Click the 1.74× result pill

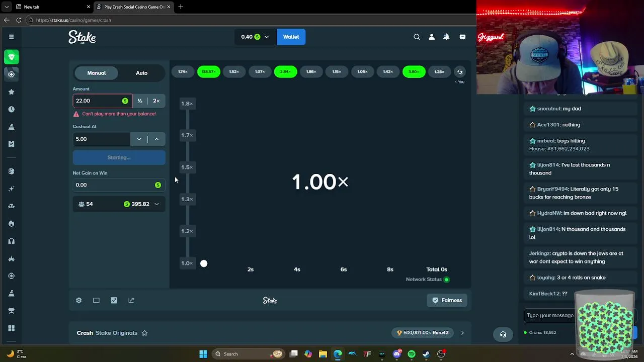(183, 72)
